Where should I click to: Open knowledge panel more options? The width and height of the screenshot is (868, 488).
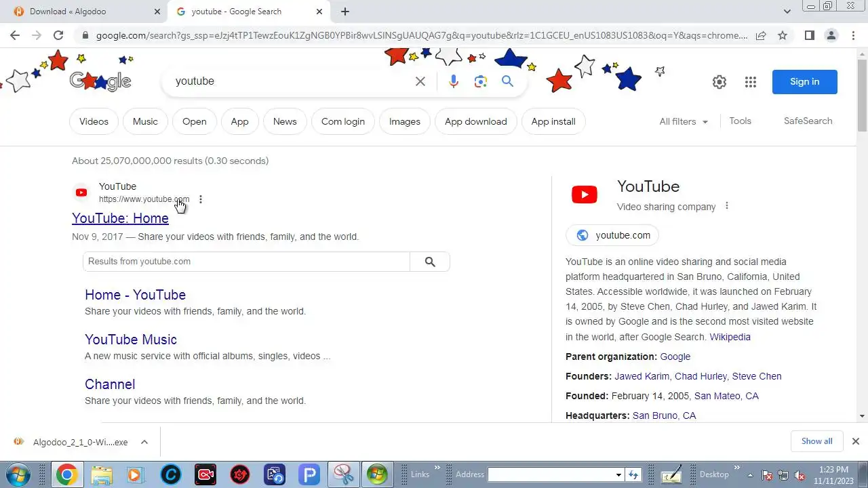click(727, 206)
